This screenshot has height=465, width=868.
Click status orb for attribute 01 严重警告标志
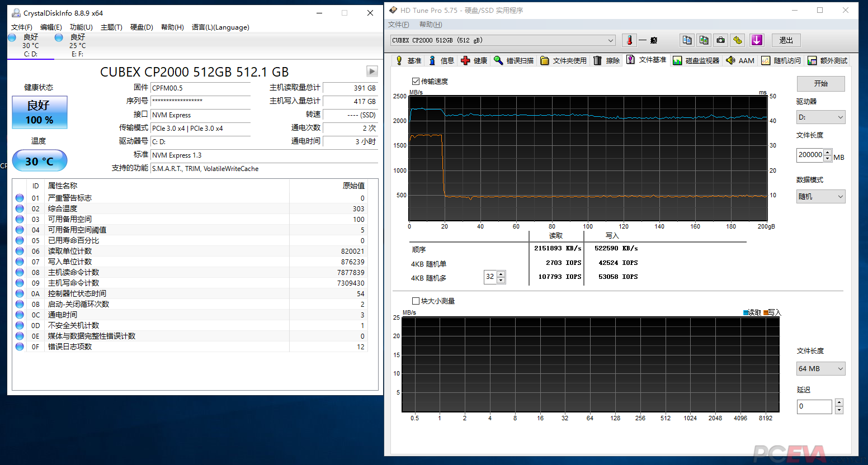pos(20,198)
